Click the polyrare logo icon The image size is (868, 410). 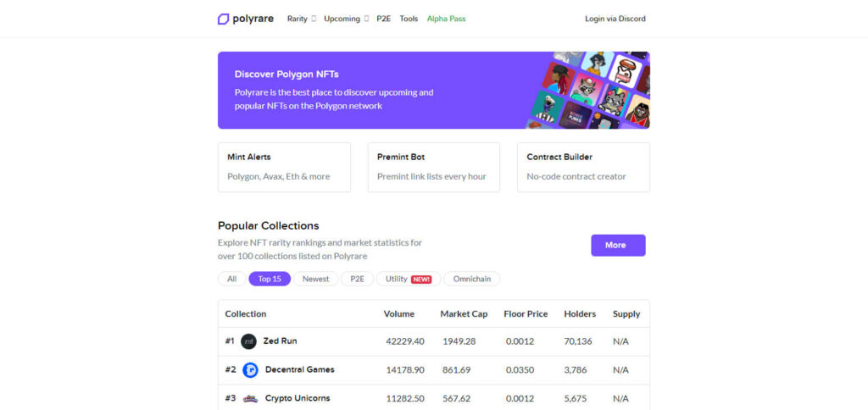(223, 19)
